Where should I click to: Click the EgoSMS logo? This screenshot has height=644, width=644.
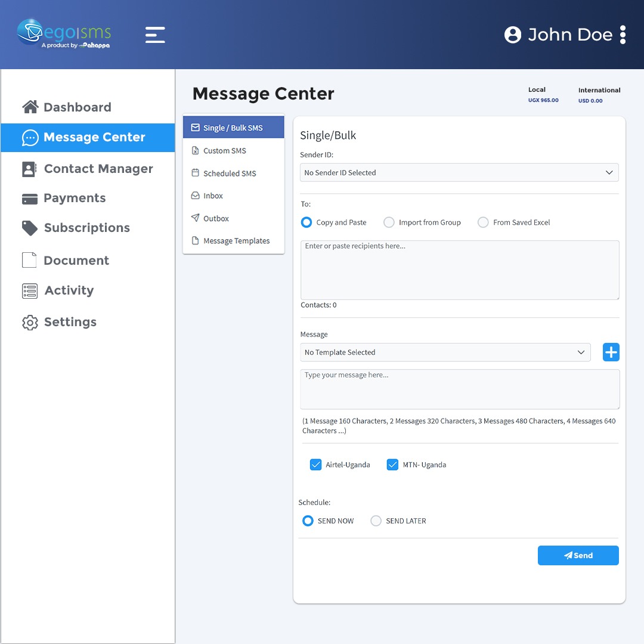click(64, 33)
